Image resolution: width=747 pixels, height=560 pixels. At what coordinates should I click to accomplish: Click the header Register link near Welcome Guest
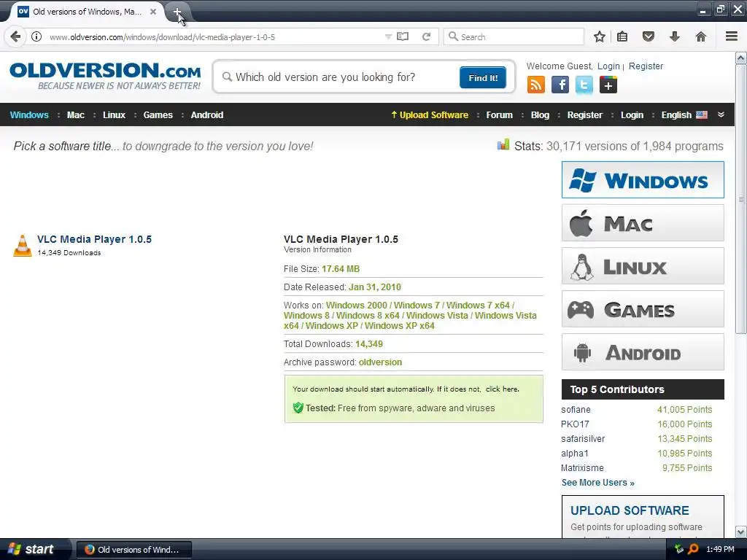click(x=646, y=66)
